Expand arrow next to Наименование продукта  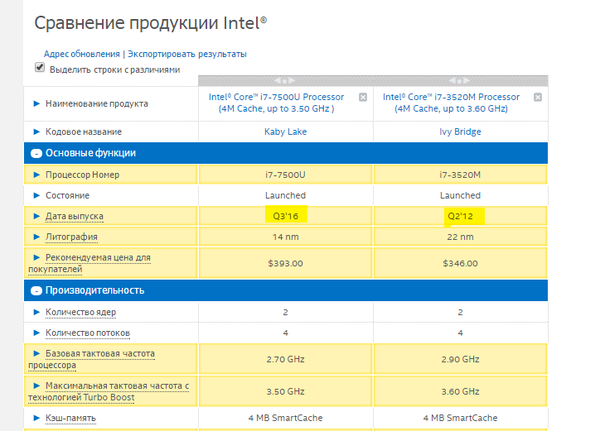click(x=37, y=103)
